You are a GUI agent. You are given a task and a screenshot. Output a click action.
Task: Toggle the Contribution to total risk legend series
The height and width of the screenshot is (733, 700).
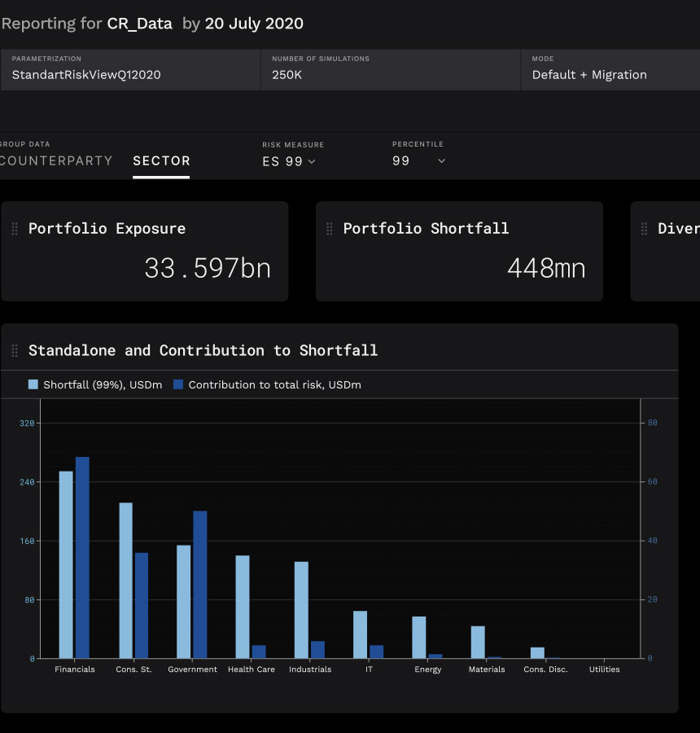pos(274,384)
